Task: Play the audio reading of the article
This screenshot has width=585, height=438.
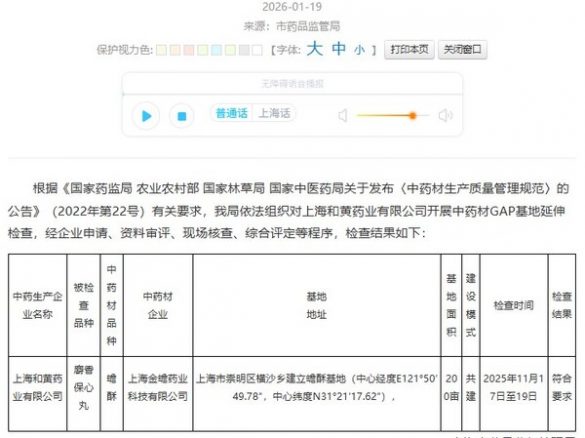Action: [146, 116]
